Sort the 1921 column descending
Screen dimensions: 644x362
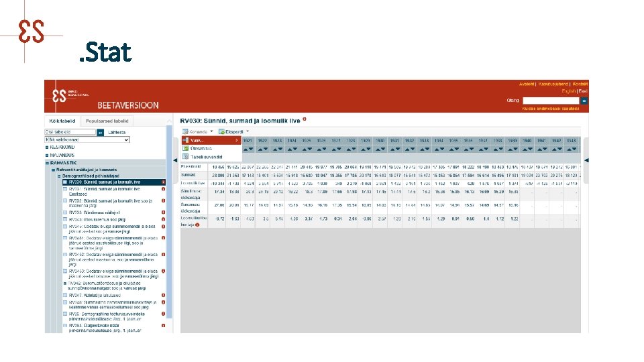click(x=251, y=149)
